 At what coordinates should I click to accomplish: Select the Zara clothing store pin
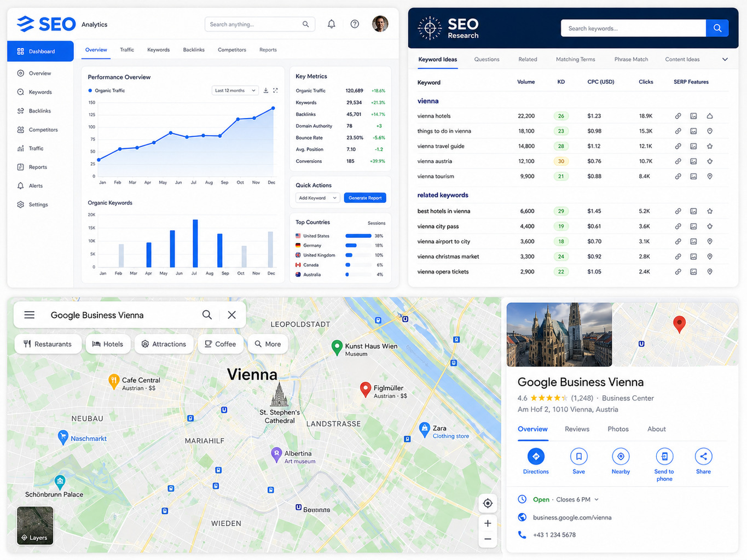tap(425, 430)
